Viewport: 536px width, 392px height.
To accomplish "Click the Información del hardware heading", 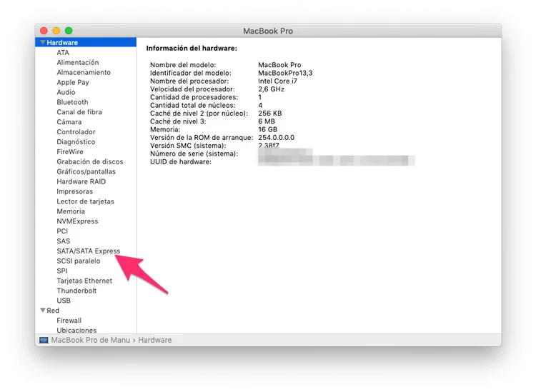I will click(192, 48).
